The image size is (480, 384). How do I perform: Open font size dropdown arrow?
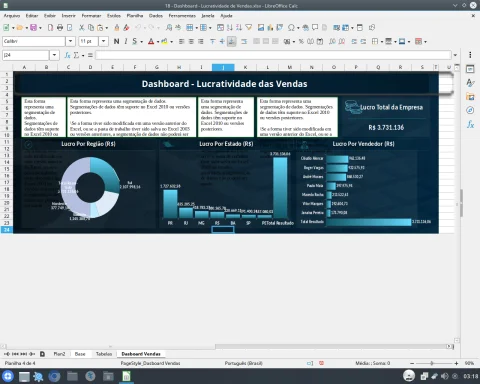tap(104, 41)
